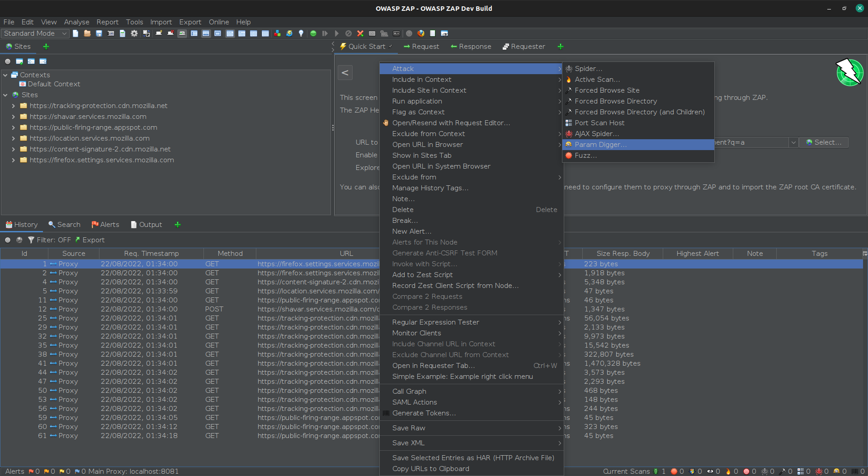Collapse the Contexts tree
868x476 pixels.
[5, 75]
